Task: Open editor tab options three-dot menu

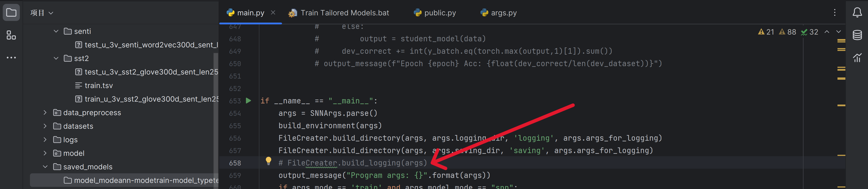Action: [x=834, y=13]
